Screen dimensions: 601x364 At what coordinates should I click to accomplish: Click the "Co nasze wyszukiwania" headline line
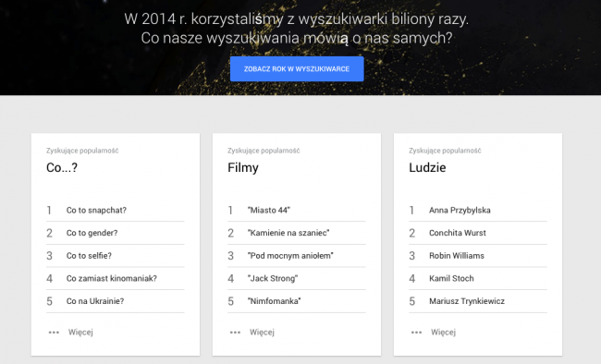pos(297,38)
